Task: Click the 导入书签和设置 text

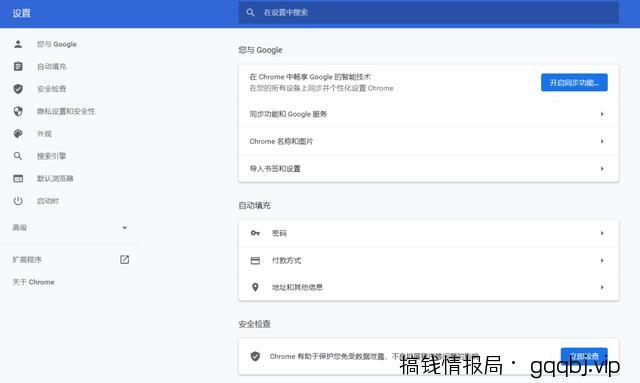Action: [x=275, y=169]
